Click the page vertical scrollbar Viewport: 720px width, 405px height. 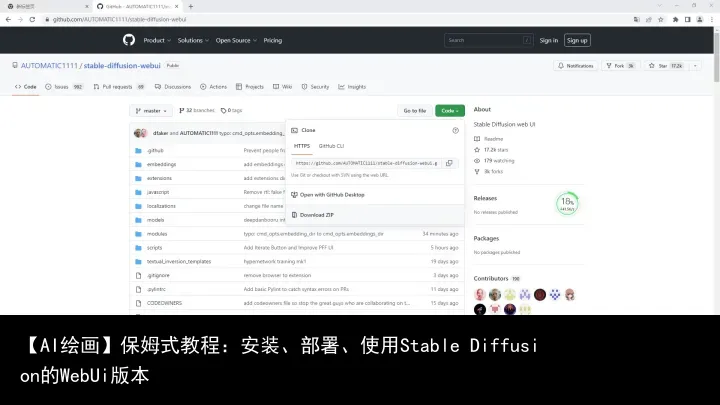click(x=716, y=55)
